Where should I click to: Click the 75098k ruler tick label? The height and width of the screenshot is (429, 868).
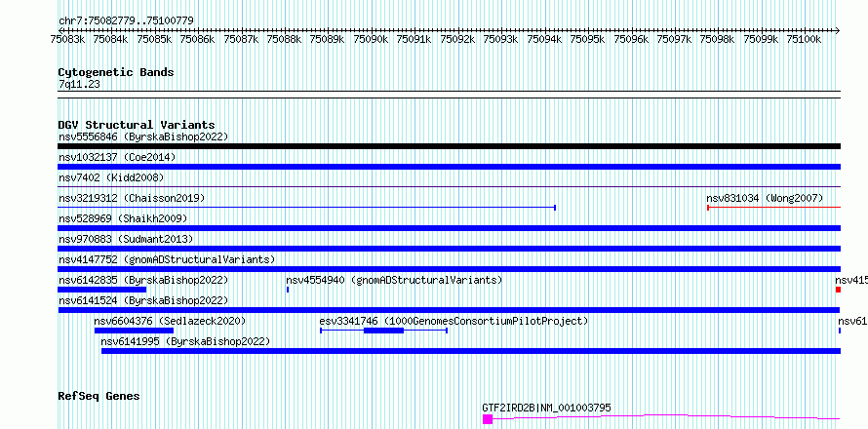click(x=718, y=39)
